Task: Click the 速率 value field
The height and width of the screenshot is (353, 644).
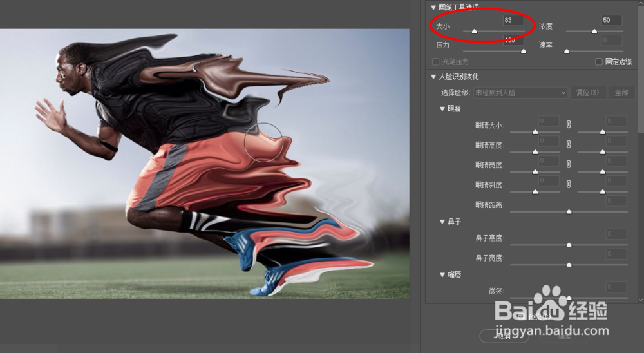Action: click(x=612, y=40)
